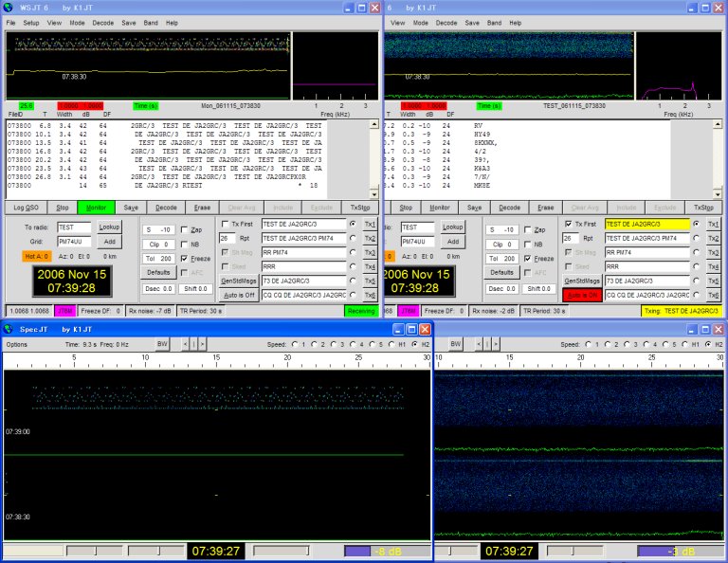Click the green Monitor button in left window
The image size is (728, 563).
click(96, 208)
